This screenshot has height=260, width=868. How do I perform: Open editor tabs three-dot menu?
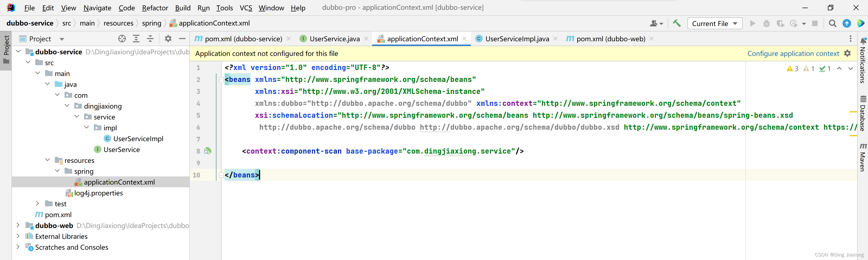pos(850,39)
